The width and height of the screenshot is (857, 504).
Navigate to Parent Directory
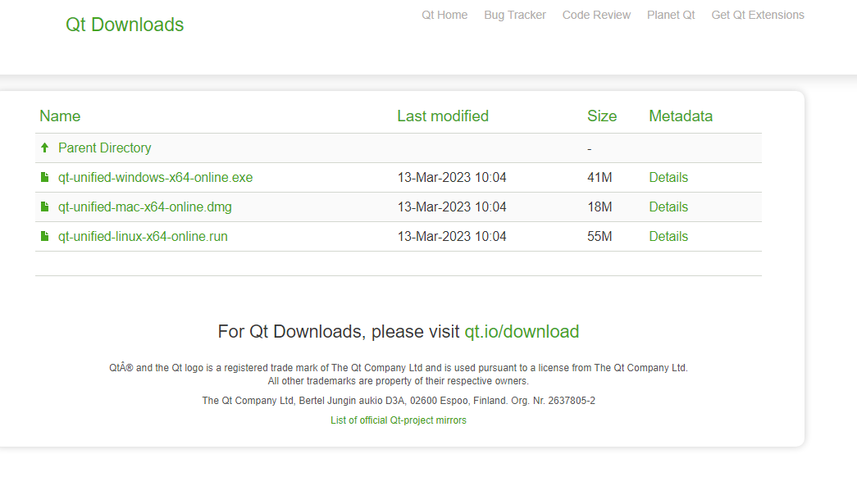[x=104, y=148]
